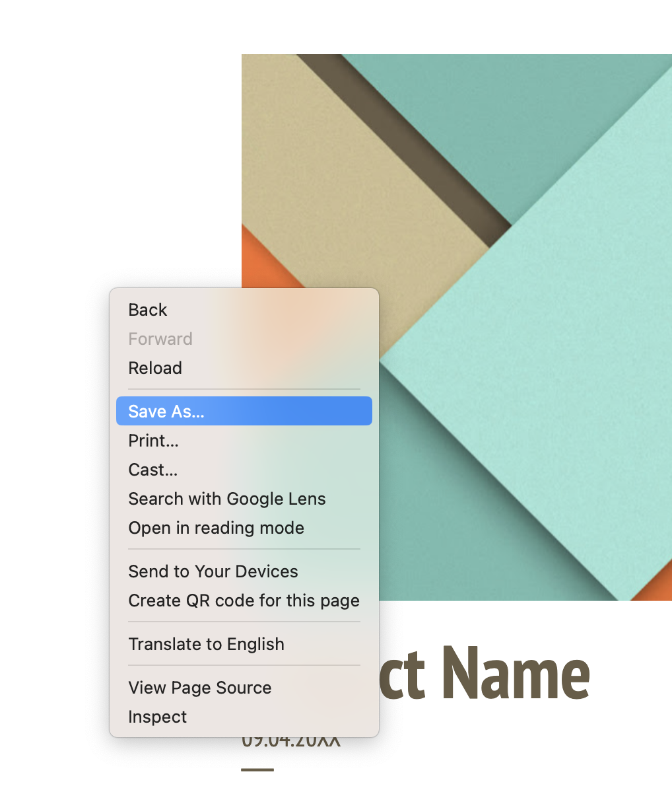672x798 pixels.
Task: Translate the page to English
Action: tap(206, 644)
